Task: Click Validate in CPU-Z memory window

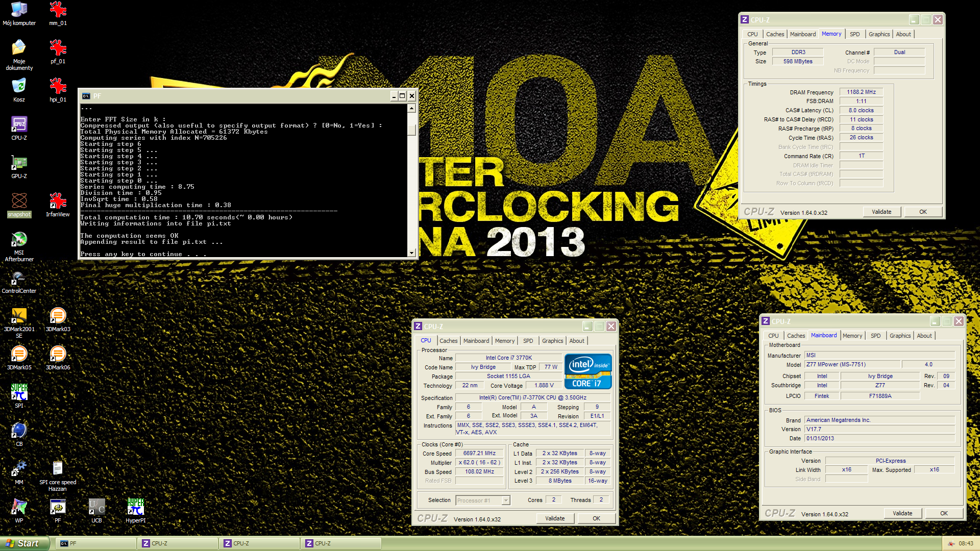Action: (x=881, y=212)
